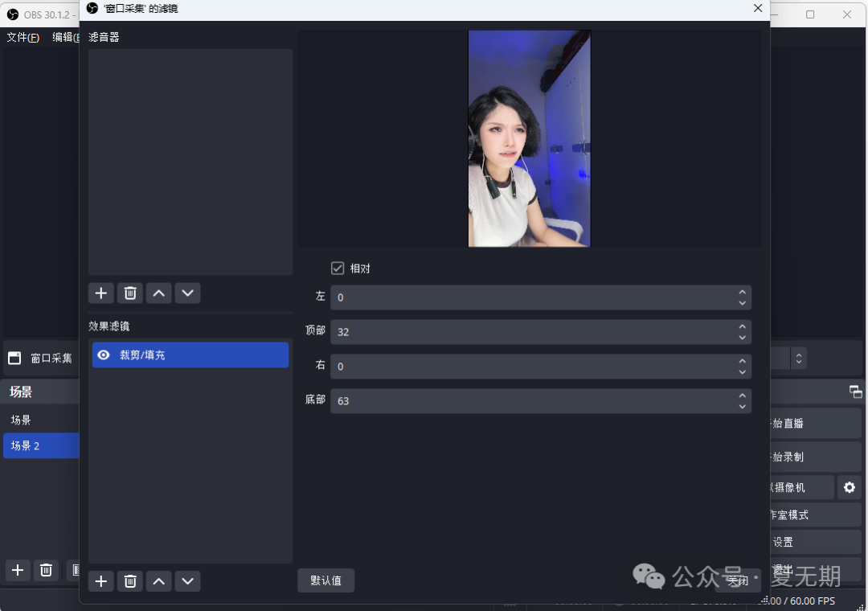The image size is (868, 611).
Task: Add a new filter in the 滤音器 panel
Action: (x=101, y=293)
